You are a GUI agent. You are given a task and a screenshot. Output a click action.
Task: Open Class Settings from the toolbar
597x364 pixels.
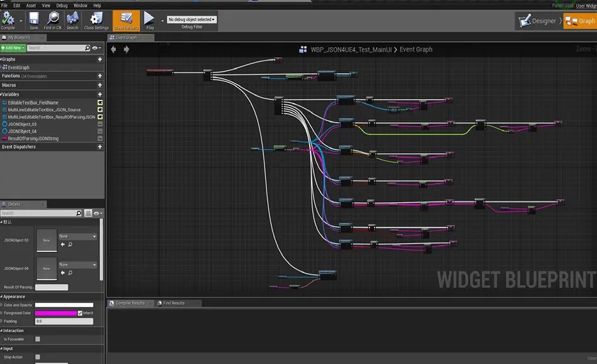point(97,19)
